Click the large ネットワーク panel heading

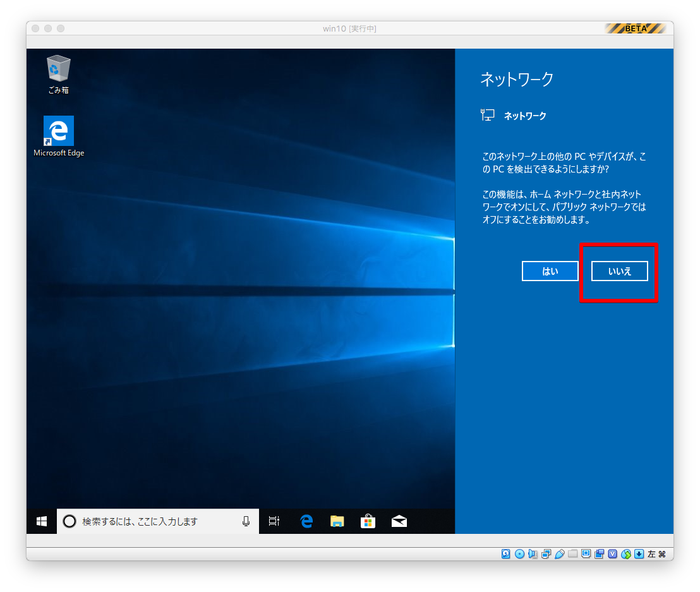click(x=517, y=79)
